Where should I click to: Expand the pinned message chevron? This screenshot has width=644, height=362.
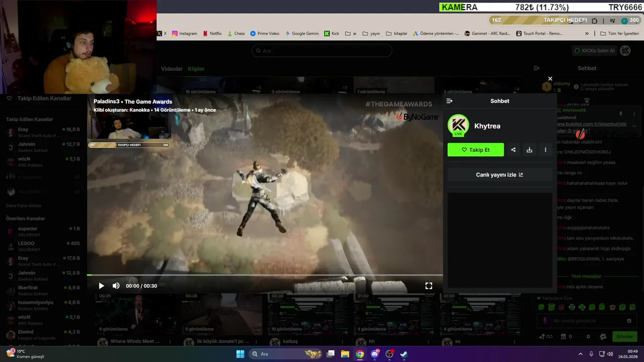click(x=634, y=126)
